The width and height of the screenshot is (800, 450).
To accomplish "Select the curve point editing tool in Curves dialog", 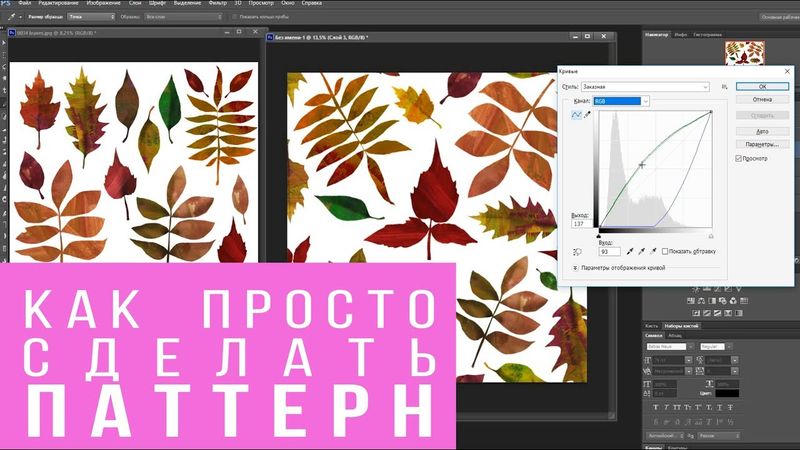I will click(x=577, y=115).
